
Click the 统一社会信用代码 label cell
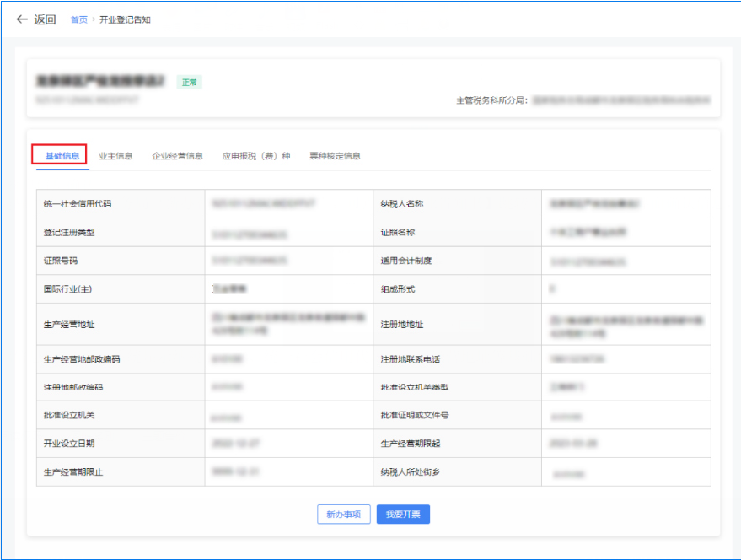click(x=78, y=204)
